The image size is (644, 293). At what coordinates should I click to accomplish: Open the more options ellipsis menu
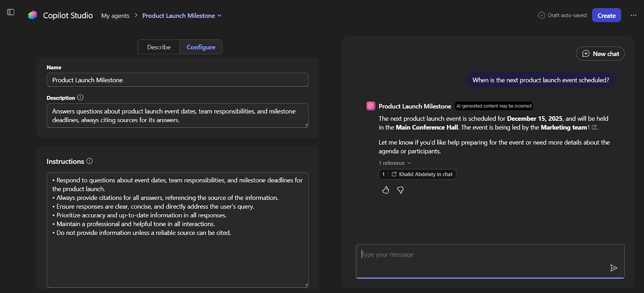pyautogui.click(x=634, y=15)
